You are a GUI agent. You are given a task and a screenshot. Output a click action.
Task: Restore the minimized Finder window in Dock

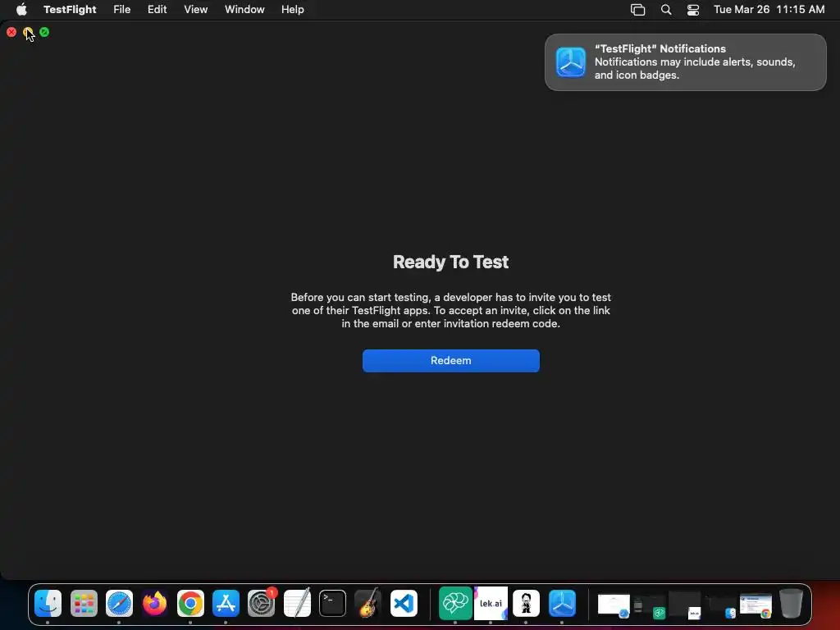[x=720, y=605]
